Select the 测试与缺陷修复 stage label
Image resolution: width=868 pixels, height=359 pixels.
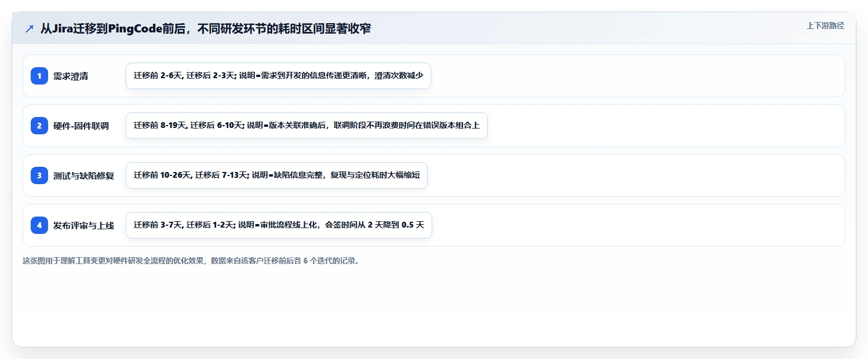coord(84,175)
